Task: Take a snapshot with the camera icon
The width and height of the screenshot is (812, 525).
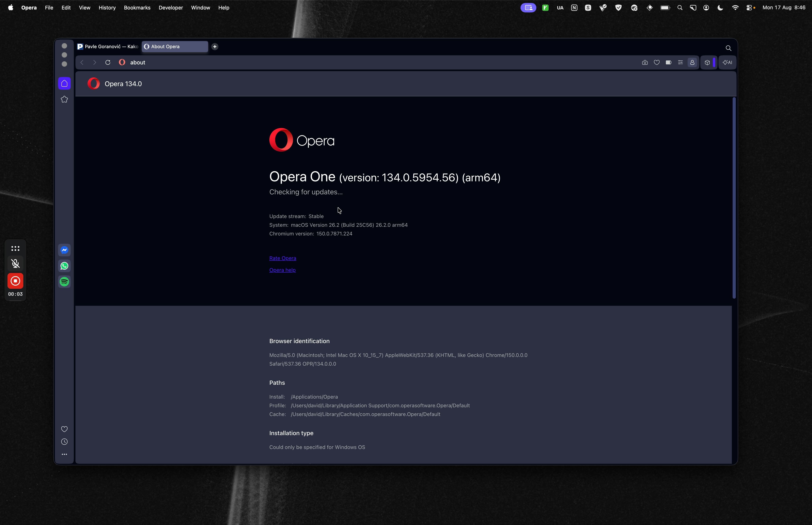Action: [645, 62]
